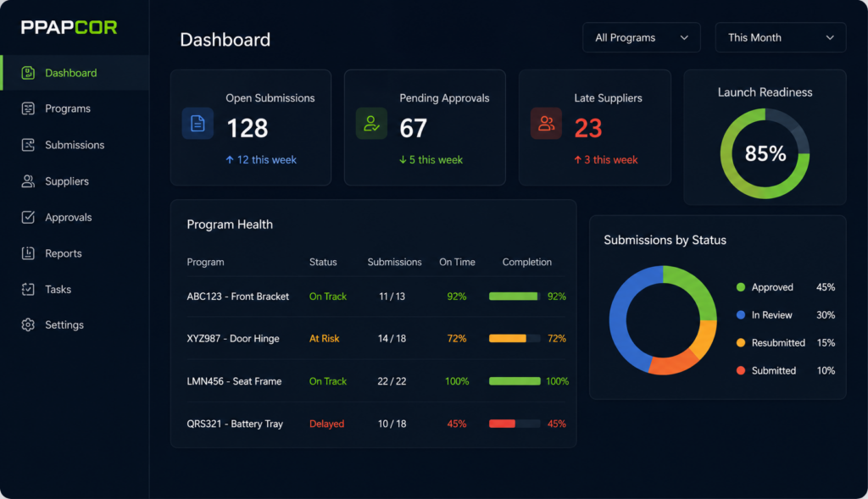Select the Tasks checklist icon
The width and height of the screenshot is (868, 499).
point(28,290)
